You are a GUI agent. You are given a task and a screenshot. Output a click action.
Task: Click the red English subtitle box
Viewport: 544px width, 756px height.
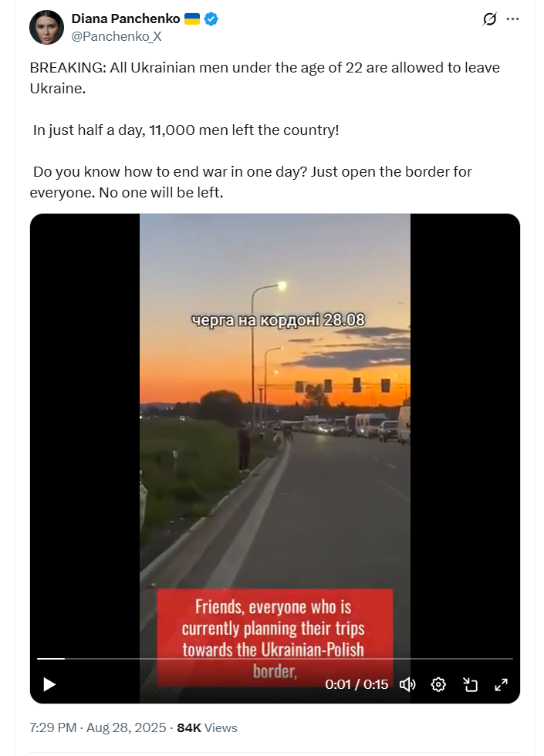coord(275,637)
